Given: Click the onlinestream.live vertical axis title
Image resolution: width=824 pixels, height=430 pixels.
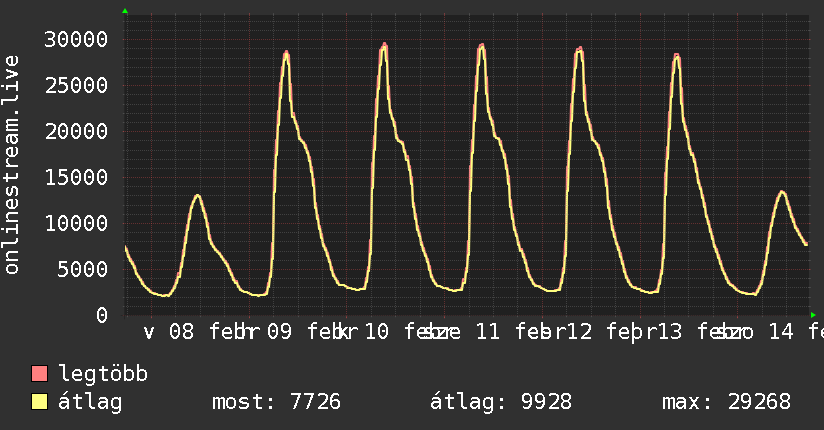Looking at the screenshot, I should [x=11, y=165].
